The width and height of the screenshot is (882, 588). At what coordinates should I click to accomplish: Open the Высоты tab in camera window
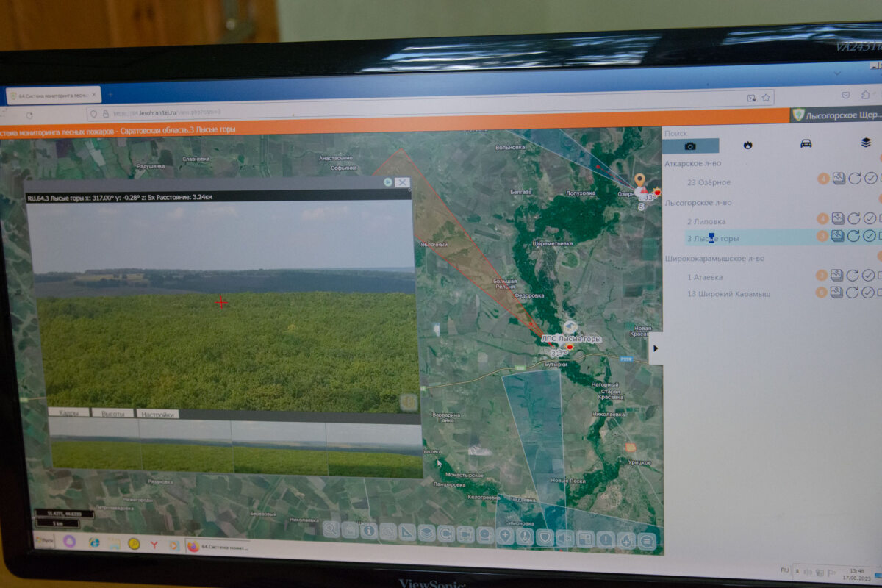[112, 413]
